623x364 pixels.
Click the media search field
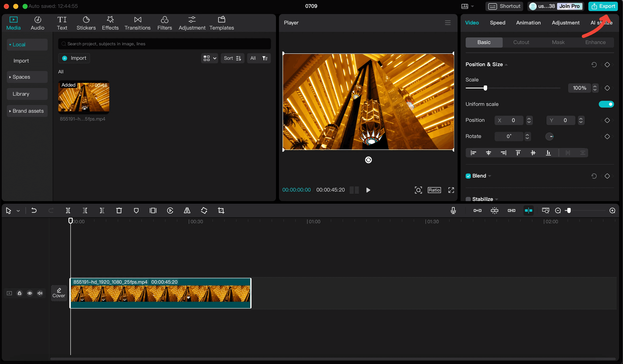tap(164, 44)
